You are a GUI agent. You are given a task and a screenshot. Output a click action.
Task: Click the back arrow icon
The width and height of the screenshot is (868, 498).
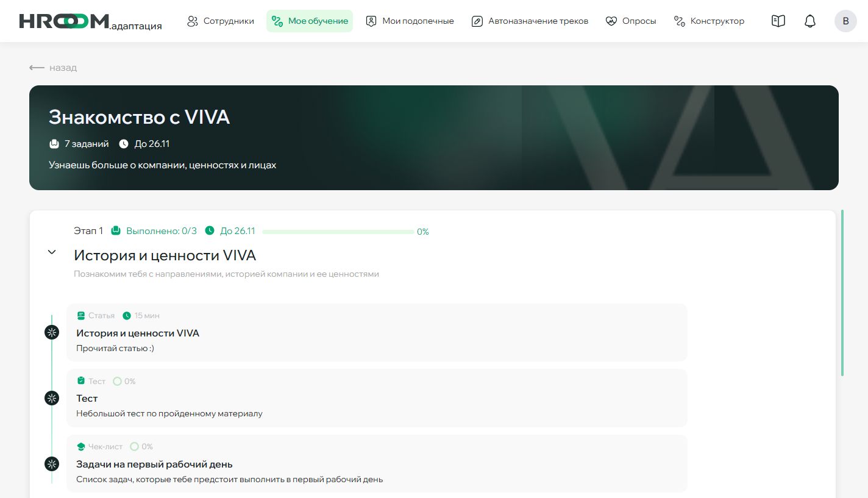(x=37, y=68)
